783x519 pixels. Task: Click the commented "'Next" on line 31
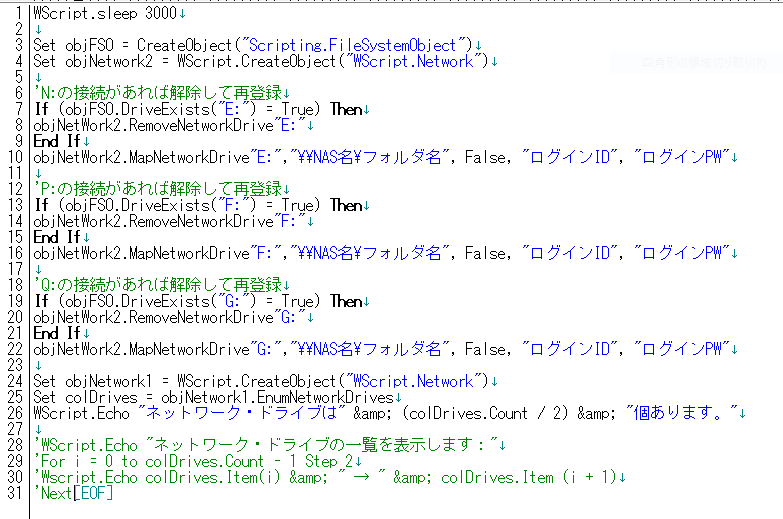tap(53, 493)
